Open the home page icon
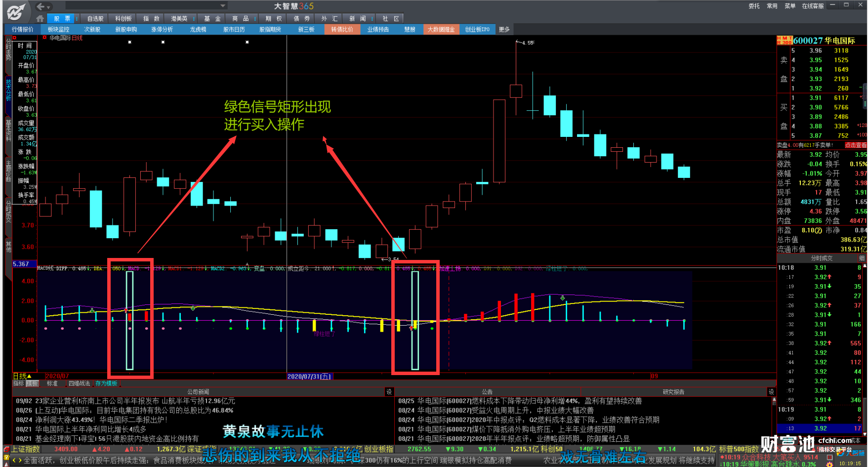This screenshot has width=868, height=467. (x=40, y=19)
